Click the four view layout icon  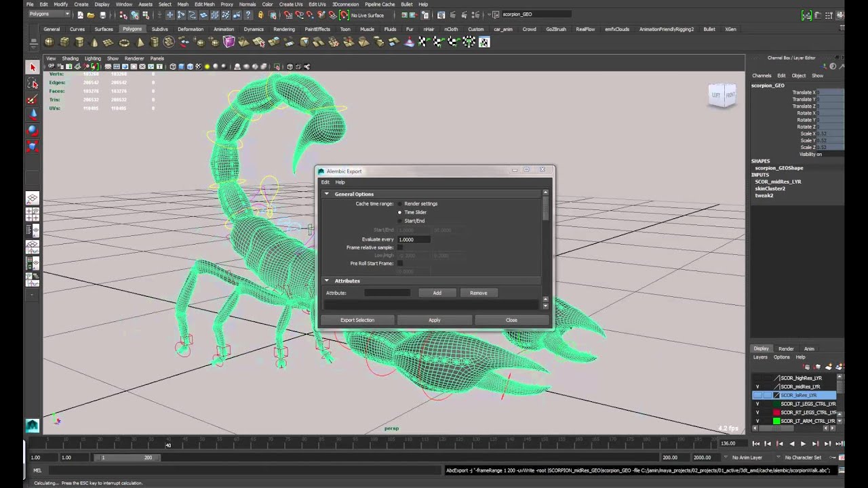(x=33, y=214)
